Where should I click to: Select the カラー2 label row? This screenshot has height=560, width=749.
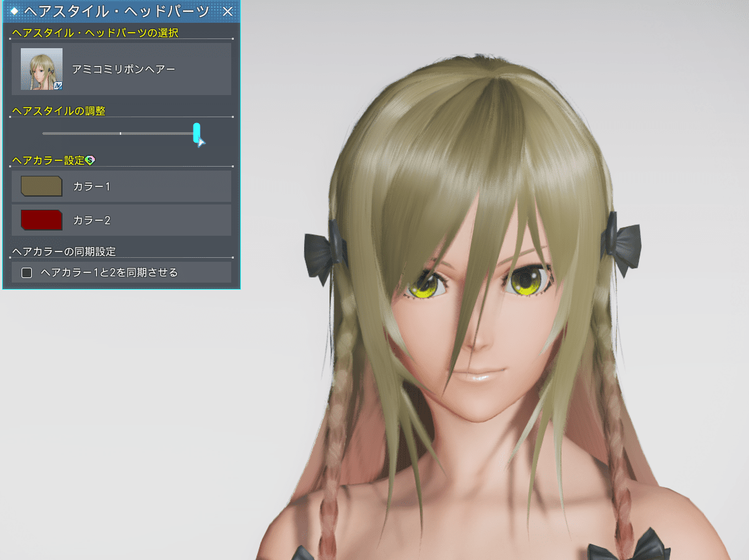click(x=92, y=220)
